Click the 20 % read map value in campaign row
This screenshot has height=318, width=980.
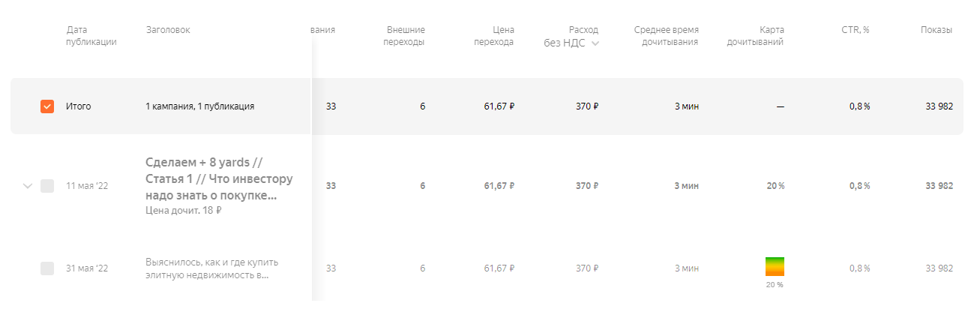775,186
